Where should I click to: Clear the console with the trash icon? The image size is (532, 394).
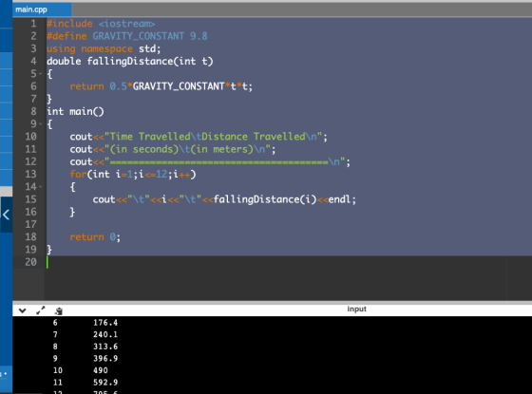59,310
